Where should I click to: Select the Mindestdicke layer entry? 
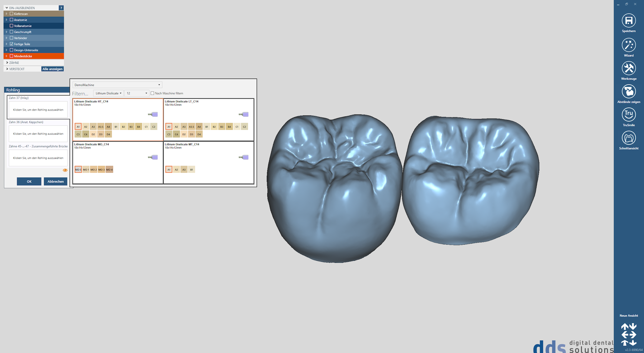coord(23,56)
